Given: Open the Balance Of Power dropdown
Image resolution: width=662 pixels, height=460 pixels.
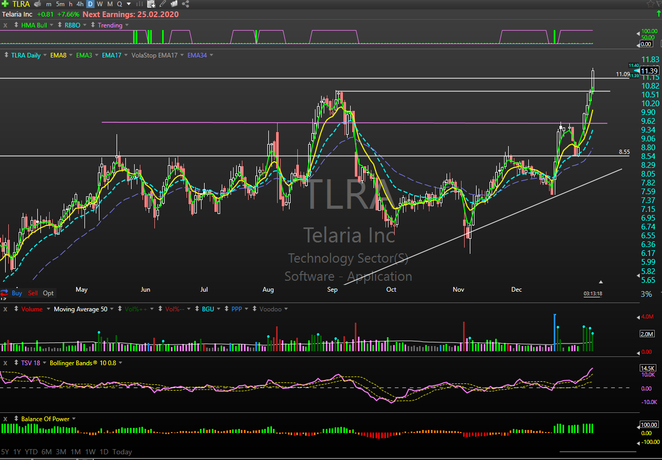Looking at the screenshot, I should (74, 419).
